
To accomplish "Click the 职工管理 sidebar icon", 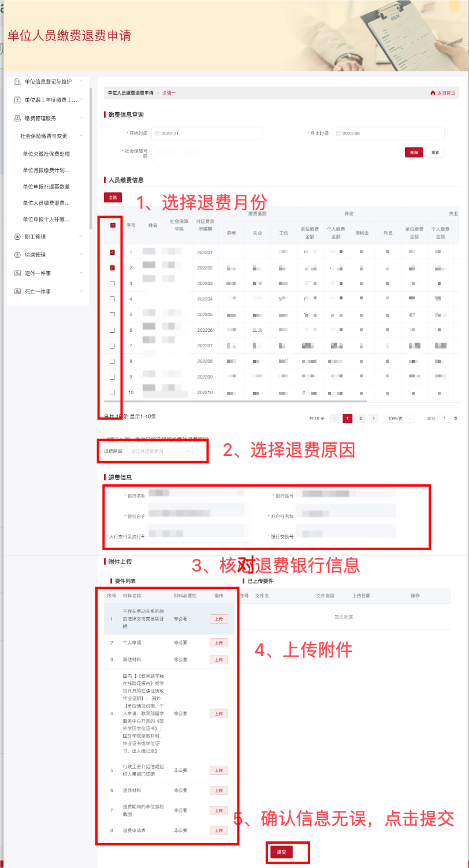I will (x=17, y=236).
